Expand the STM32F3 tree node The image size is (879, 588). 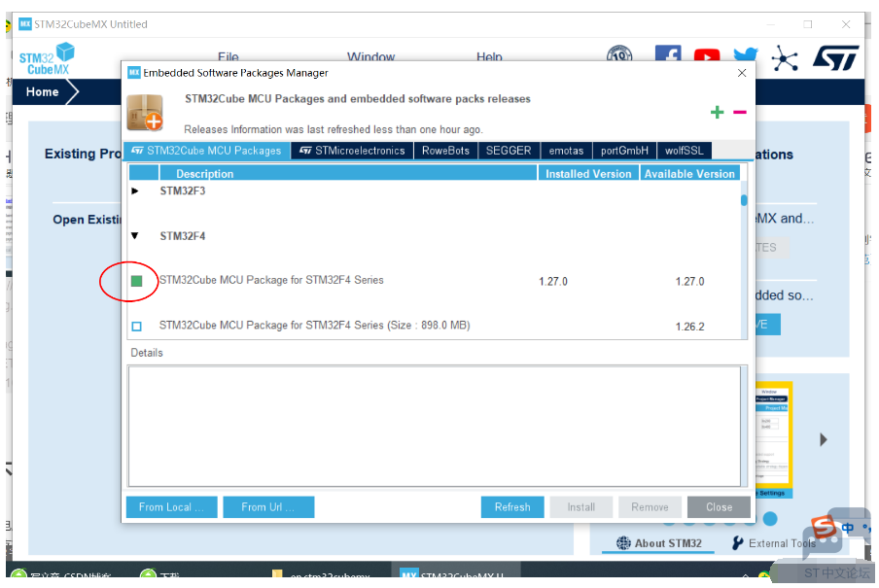pos(135,191)
